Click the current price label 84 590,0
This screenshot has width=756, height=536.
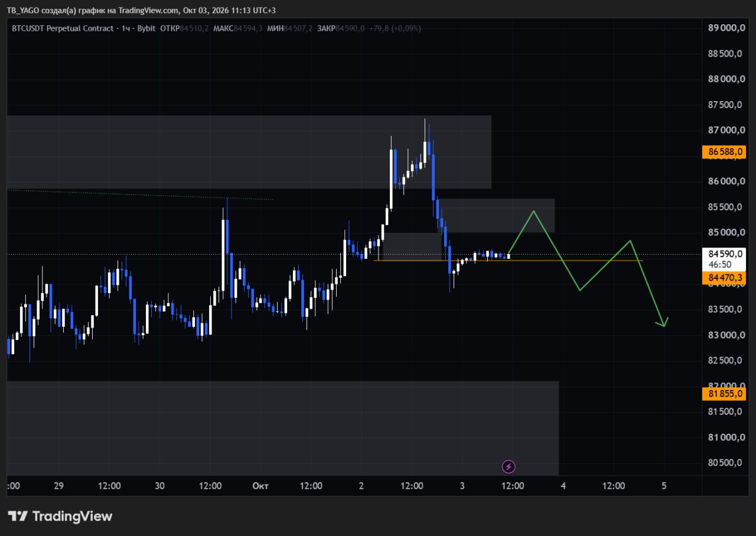click(x=726, y=254)
